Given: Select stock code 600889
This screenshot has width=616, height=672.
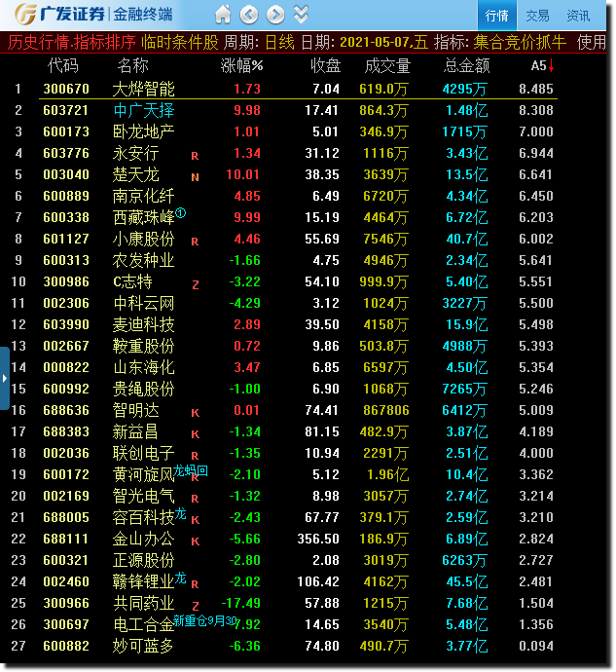Looking at the screenshot, I should point(66,196).
